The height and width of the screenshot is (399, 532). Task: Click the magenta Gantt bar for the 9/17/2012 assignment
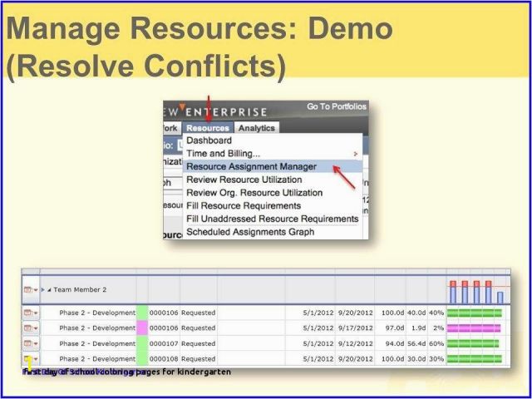(474, 328)
